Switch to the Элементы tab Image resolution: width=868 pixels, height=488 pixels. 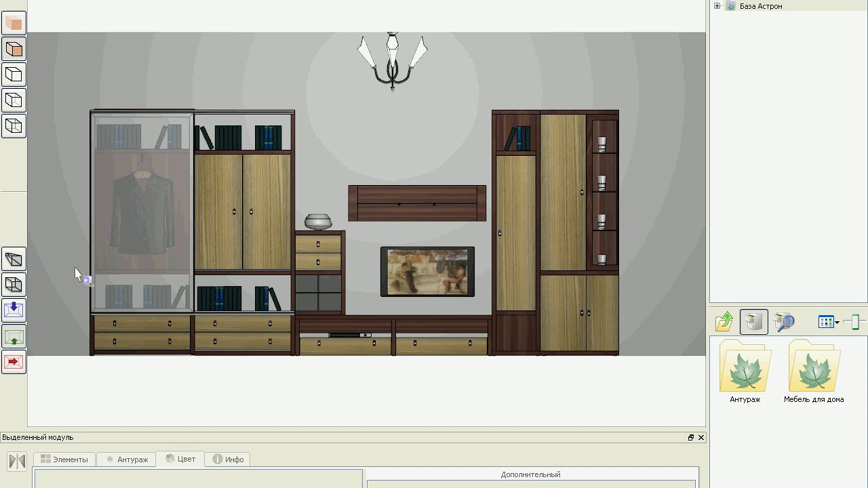coord(64,460)
